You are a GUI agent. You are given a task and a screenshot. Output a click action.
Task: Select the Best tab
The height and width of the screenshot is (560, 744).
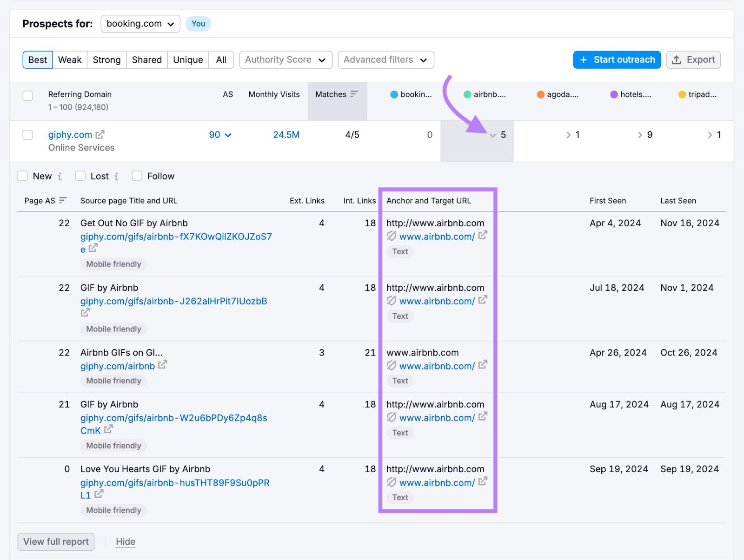(x=38, y=59)
